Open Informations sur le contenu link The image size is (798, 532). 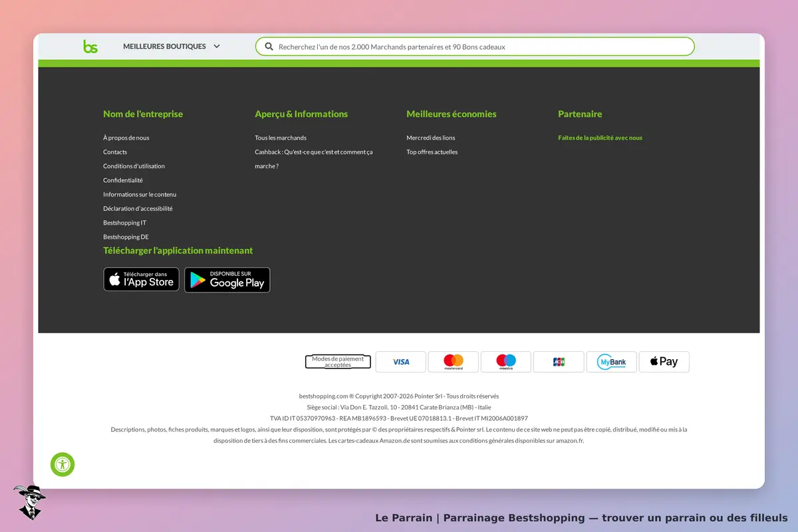140,194
